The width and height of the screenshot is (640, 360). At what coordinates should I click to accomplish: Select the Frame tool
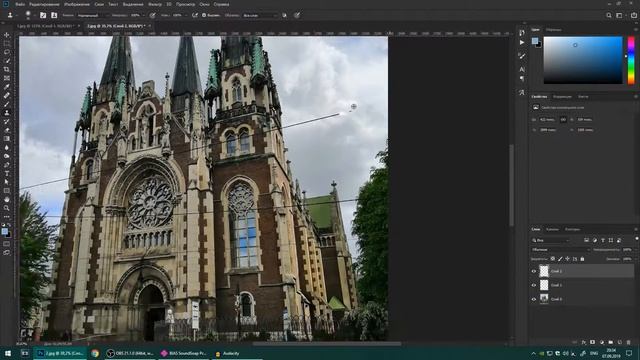point(7,78)
